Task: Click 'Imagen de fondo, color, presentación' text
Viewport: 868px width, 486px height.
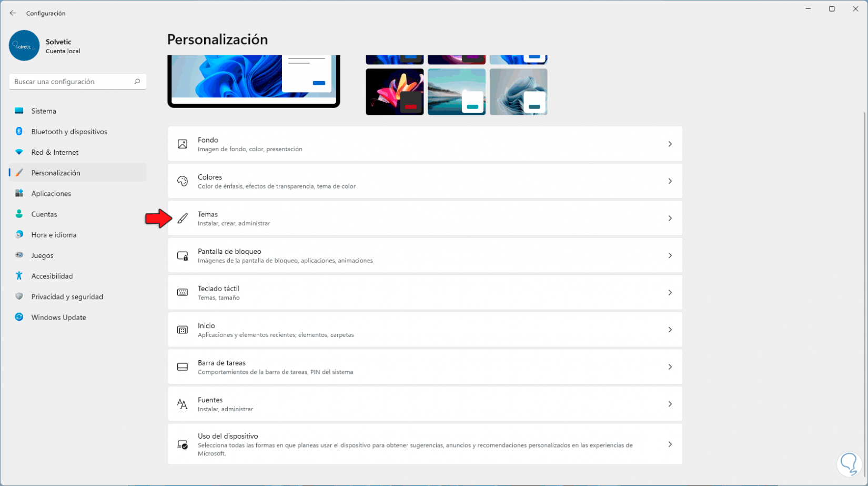Action: point(250,149)
